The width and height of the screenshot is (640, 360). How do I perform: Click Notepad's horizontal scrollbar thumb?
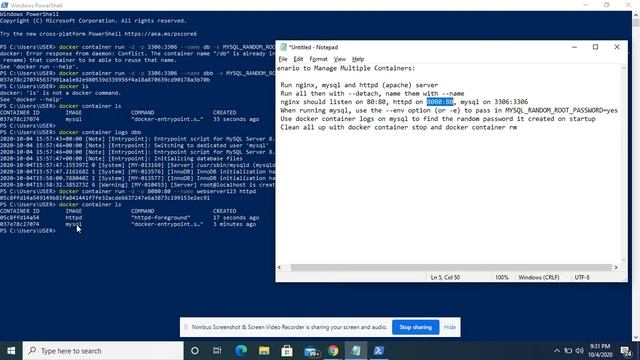[x=451, y=267]
